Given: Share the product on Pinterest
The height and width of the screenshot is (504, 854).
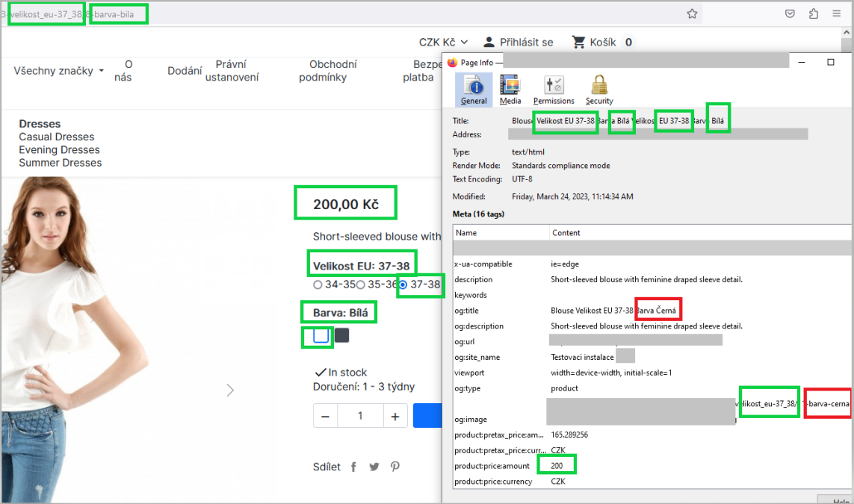Looking at the screenshot, I should 394,466.
